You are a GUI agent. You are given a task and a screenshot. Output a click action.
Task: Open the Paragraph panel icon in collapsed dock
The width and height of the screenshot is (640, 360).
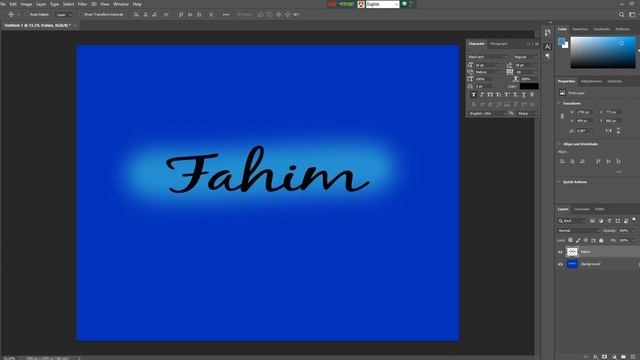[547, 57]
